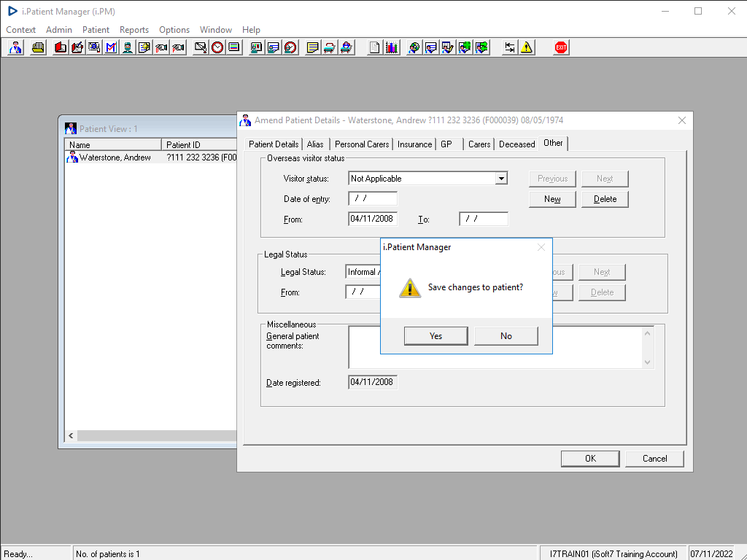Screen dimensions: 747x560
Task: Click the Date registered field
Action: tap(373, 382)
